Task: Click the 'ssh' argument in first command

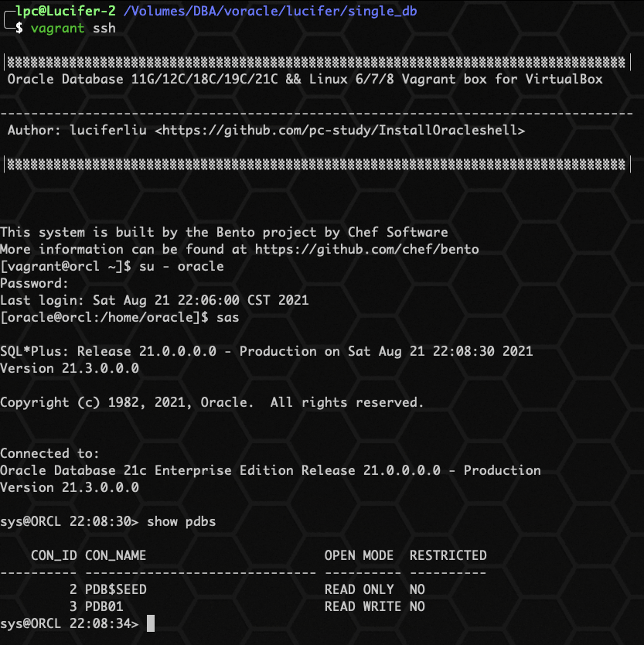Action: pyautogui.click(x=104, y=29)
